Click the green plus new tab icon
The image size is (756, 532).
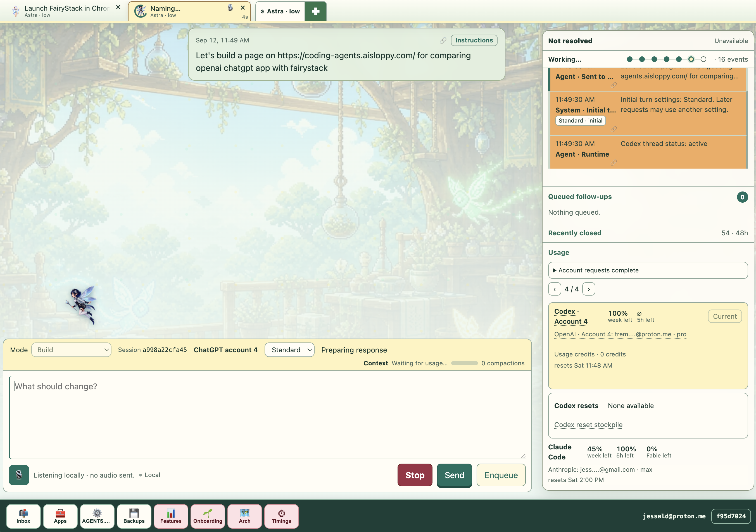(315, 11)
